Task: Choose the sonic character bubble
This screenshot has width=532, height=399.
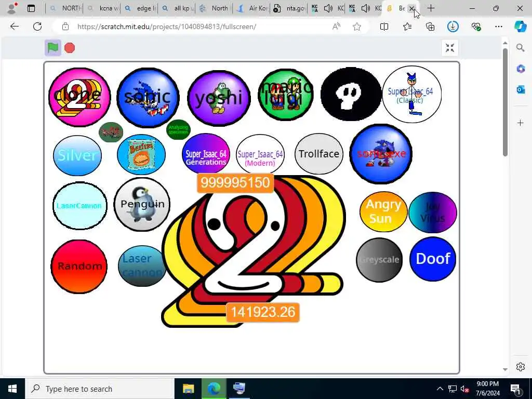Action: (x=148, y=98)
